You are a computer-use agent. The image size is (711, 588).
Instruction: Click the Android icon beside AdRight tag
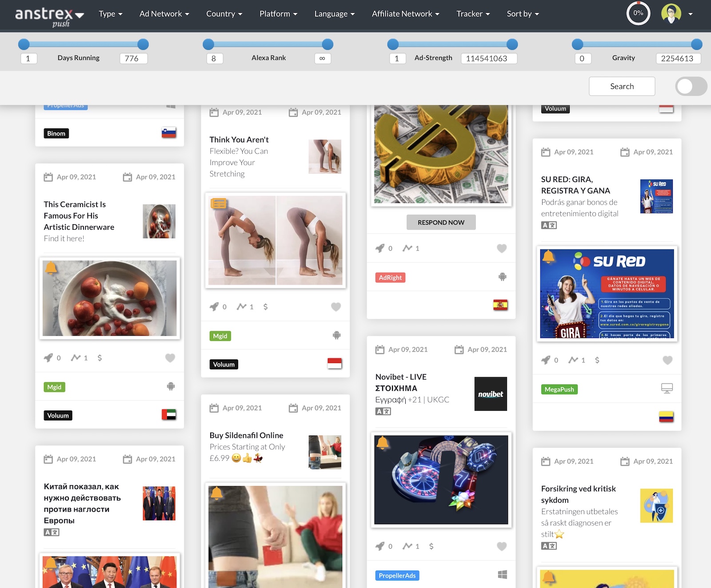pyautogui.click(x=502, y=277)
